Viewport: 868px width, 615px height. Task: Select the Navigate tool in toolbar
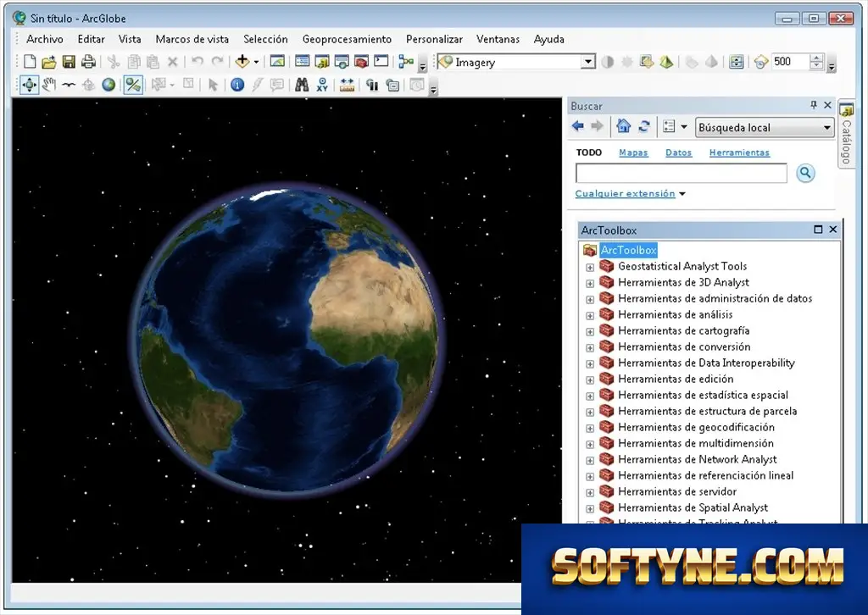coord(30,85)
